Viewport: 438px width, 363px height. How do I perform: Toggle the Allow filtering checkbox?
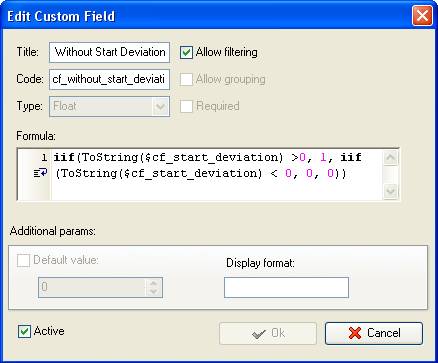[x=186, y=52]
